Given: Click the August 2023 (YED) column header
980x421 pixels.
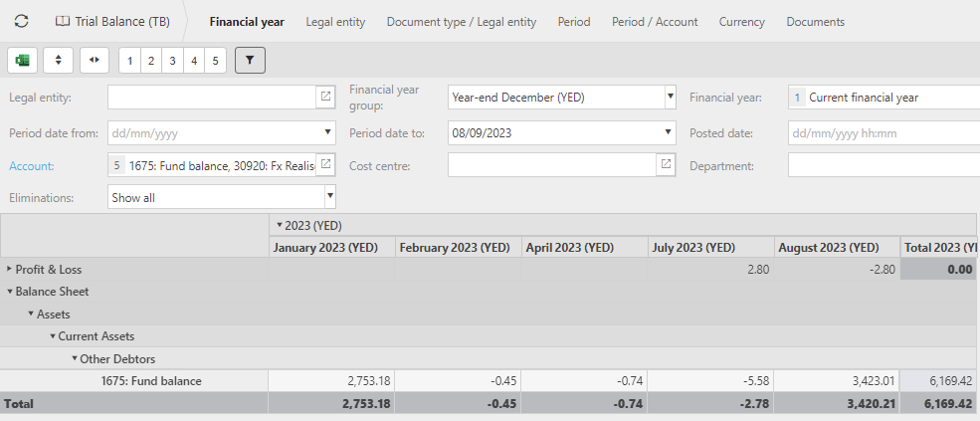Looking at the screenshot, I should 837,247.
